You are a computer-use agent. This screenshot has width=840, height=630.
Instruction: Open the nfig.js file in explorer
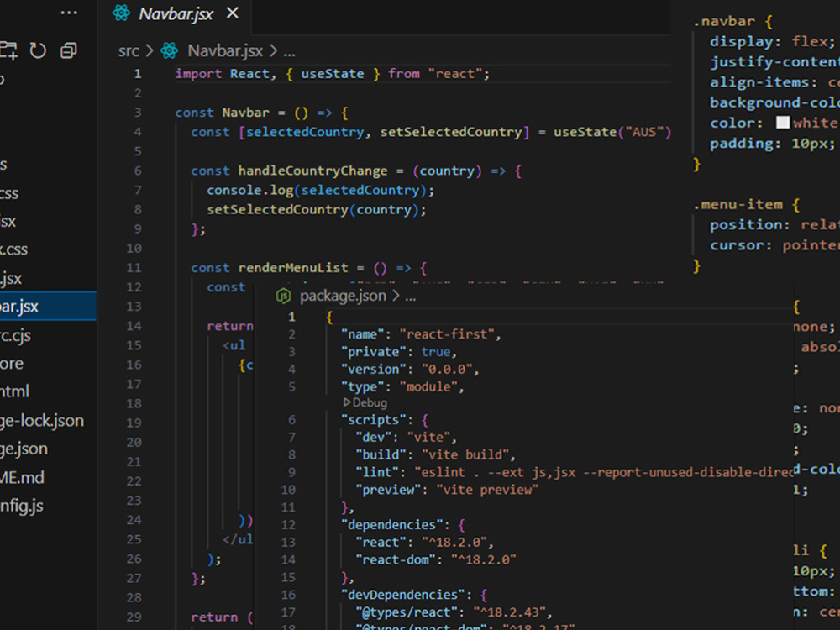(x=22, y=506)
